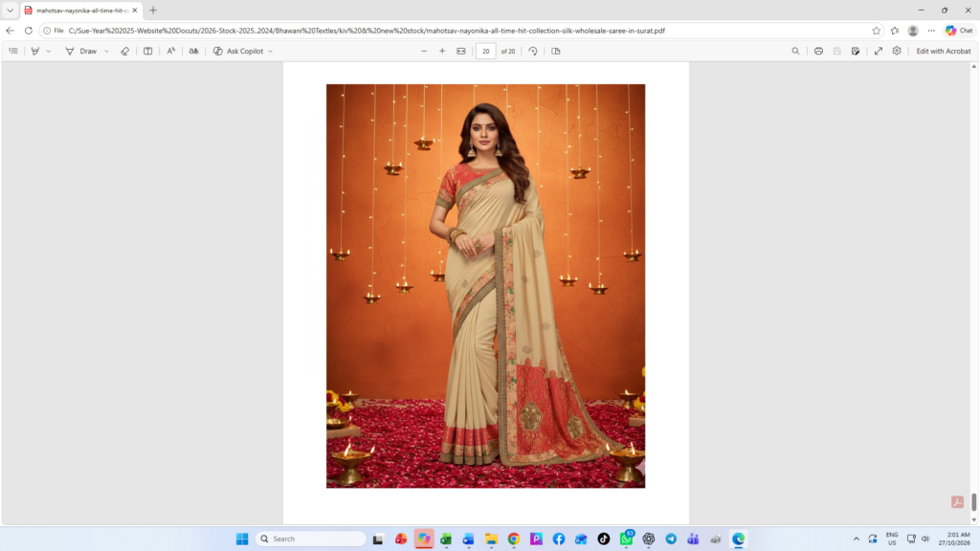The image size is (980, 551).
Task: Enter full screen PDF mode
Action: point(879,52)
